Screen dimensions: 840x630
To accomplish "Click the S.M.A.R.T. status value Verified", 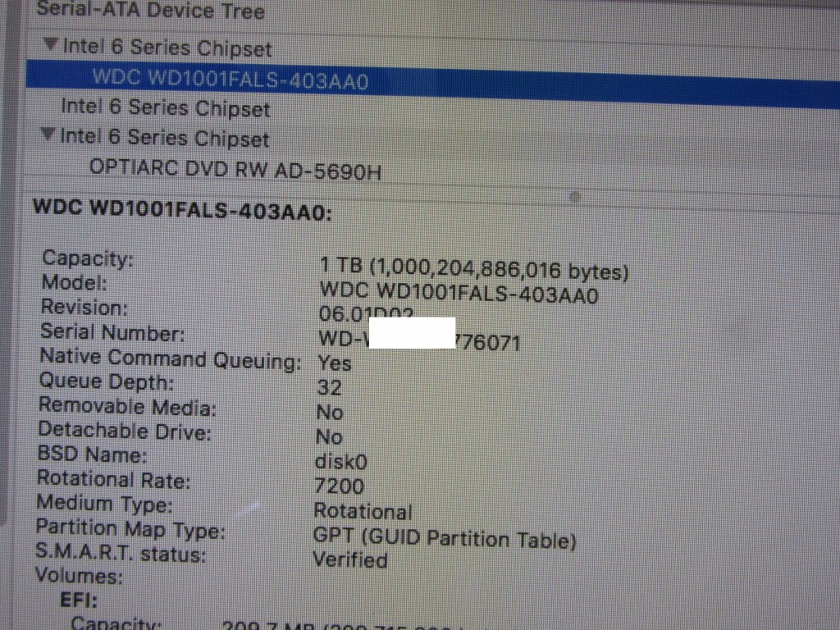I will click(349, 559).
